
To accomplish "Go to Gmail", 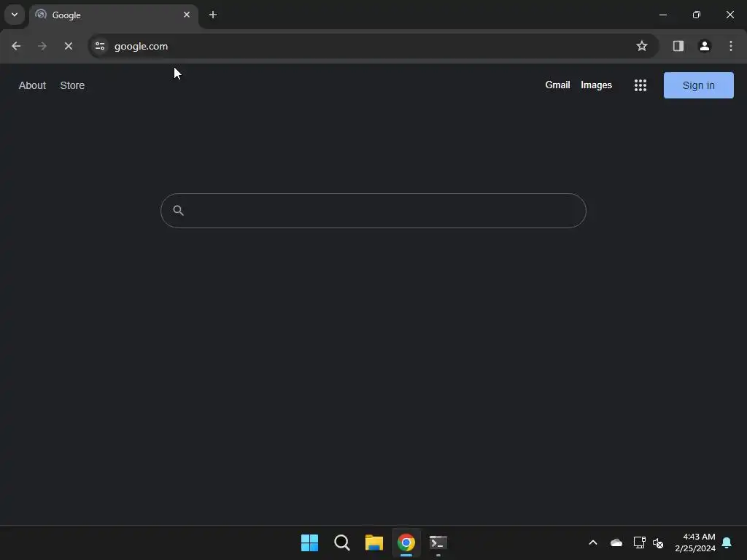I will (557, 85).
